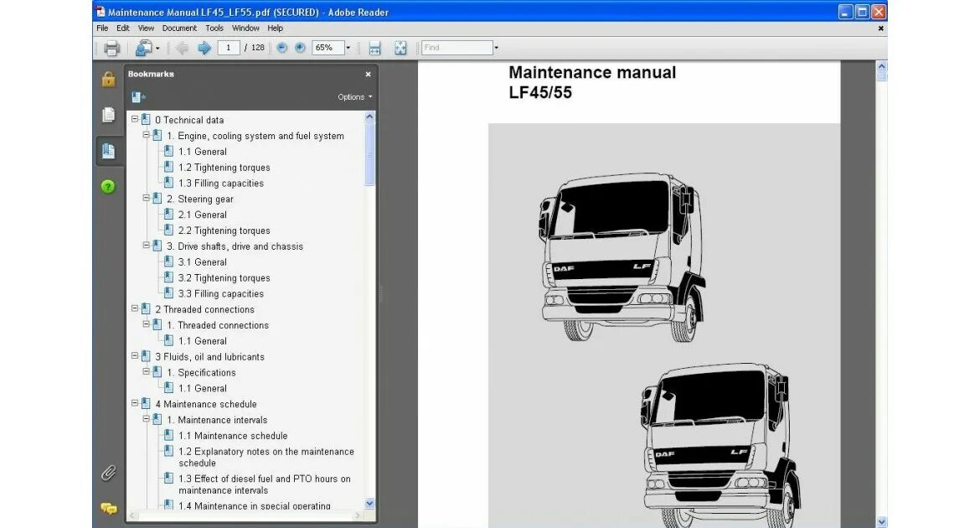Click the Print icon in toolbar
Viewport: 980px width, 528px height.
tap(112, 48)
